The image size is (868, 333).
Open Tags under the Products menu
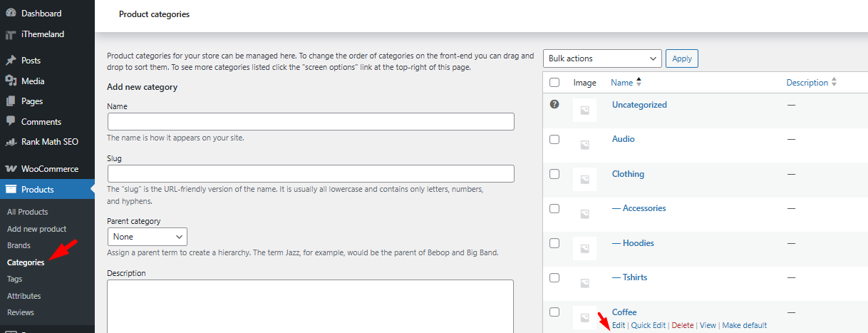(x=14, y=279)
